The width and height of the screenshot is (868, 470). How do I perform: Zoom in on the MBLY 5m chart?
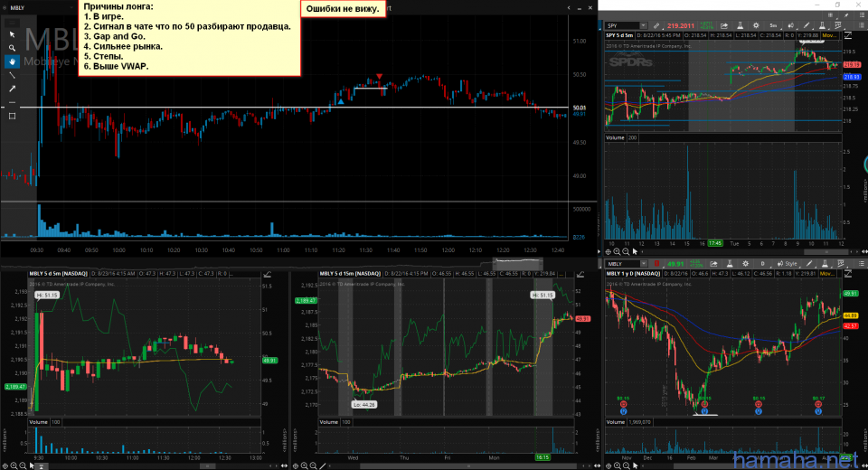[14, 465]
